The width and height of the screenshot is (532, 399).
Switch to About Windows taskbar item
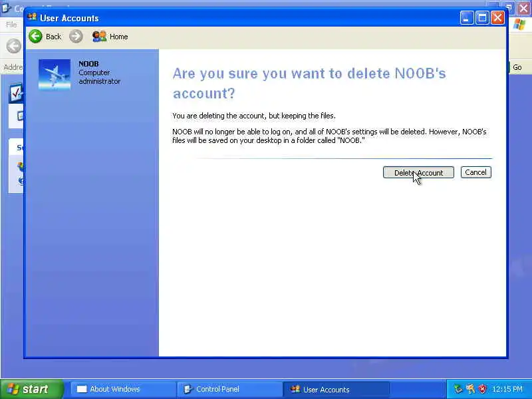point(123,389)
